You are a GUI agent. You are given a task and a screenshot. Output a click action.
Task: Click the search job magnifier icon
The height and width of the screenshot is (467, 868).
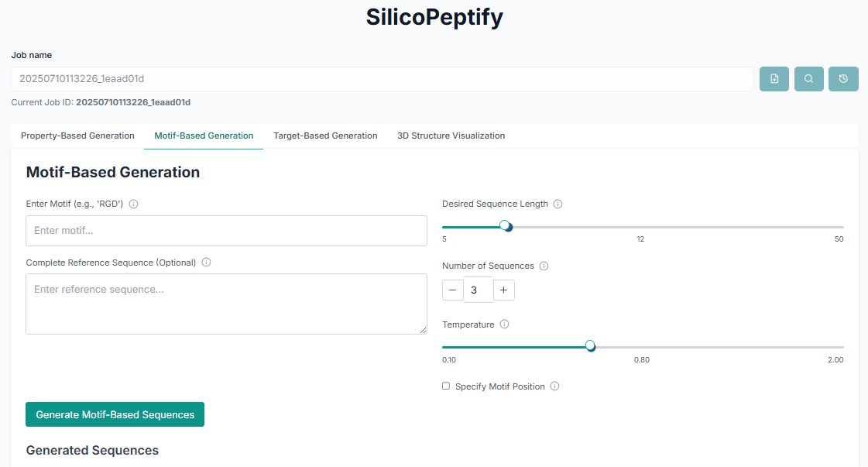click(x=808, y=79)
